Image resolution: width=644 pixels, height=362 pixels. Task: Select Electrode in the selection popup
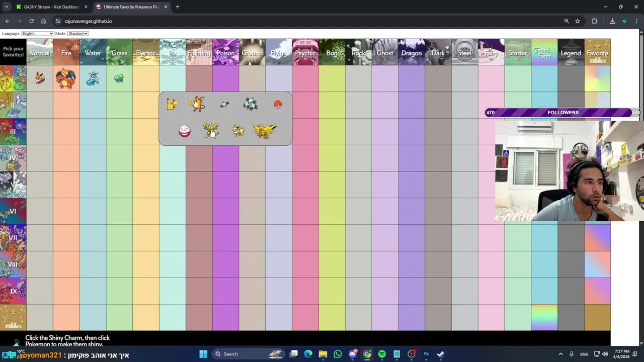pos(185,131)
